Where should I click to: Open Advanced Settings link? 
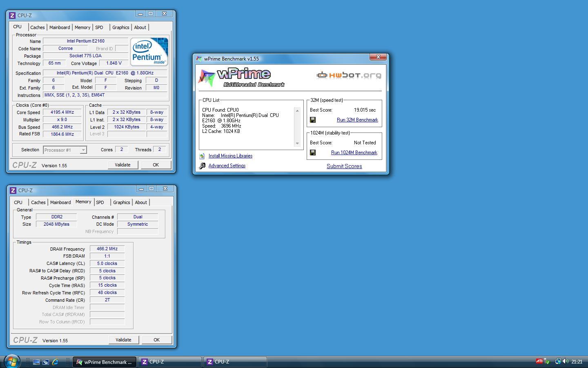pyautogui.click(x=227, y=166)
